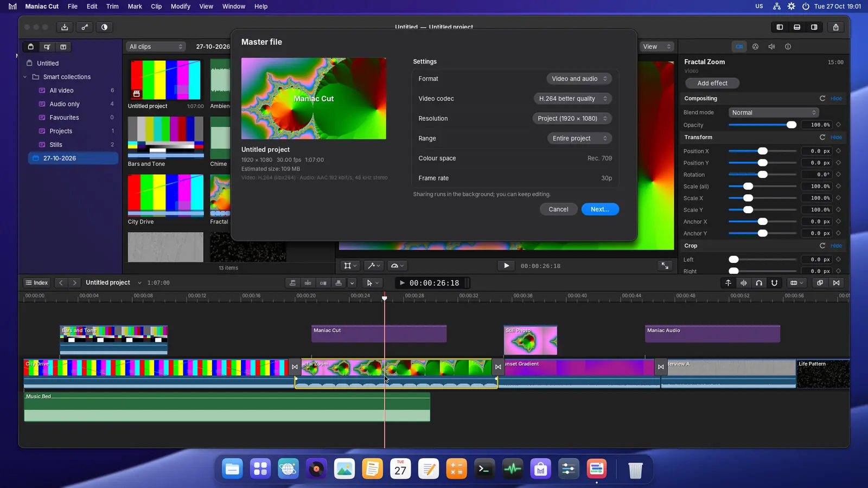
Task: Click the background tasks half-circle icon
Action: (x=104, y=27)
